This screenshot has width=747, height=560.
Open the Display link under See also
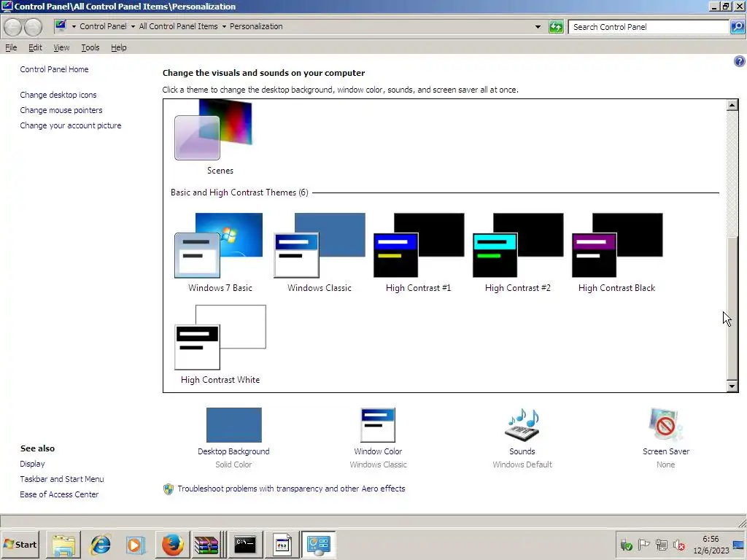32,464
